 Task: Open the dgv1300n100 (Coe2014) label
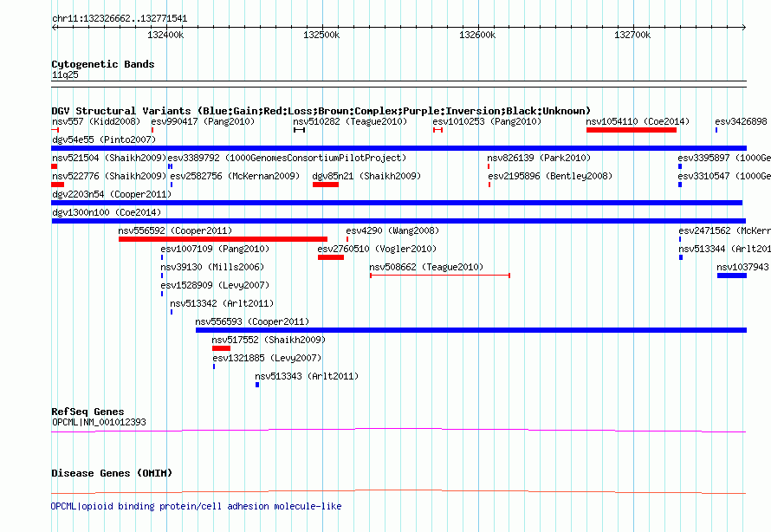coord(107,212)
